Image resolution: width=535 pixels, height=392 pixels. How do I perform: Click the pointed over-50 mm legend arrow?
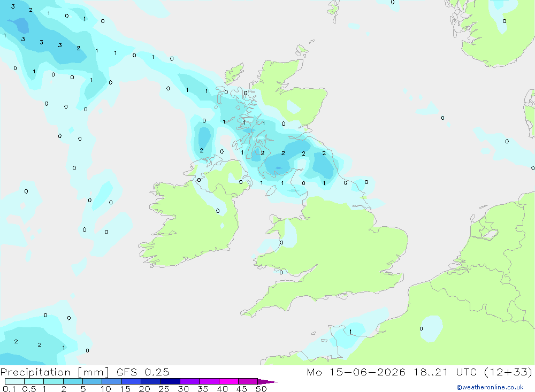(267, 381)
